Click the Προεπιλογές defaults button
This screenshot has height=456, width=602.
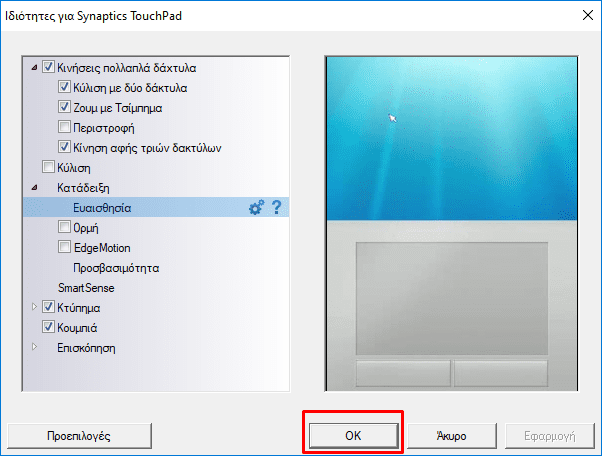tap(79, 436)
